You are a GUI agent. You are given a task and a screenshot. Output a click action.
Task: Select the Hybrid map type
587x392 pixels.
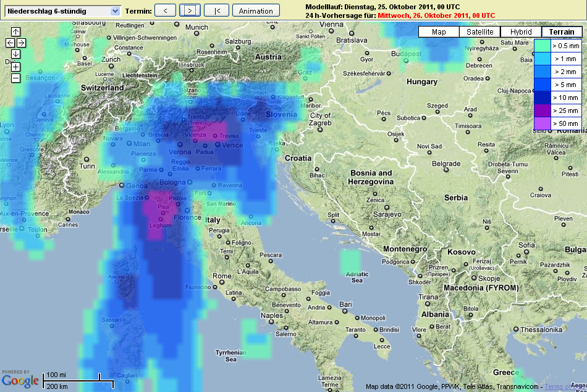point(521,32)
